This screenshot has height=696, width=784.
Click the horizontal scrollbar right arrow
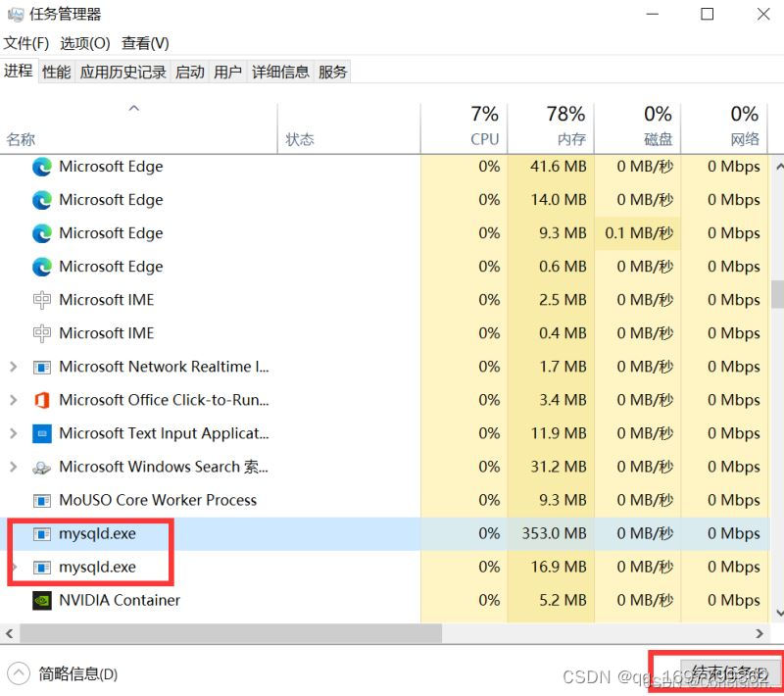(759, 633)
